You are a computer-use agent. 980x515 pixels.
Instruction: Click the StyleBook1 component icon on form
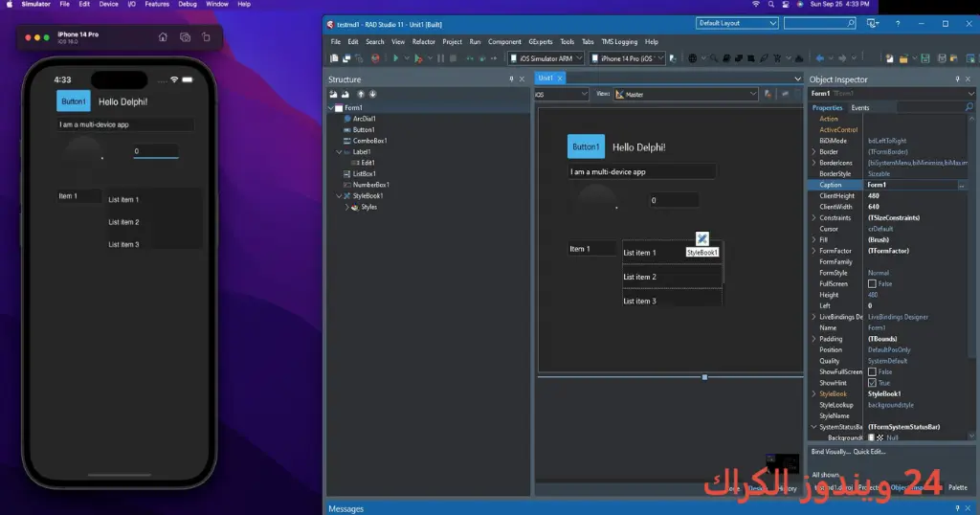702,238
